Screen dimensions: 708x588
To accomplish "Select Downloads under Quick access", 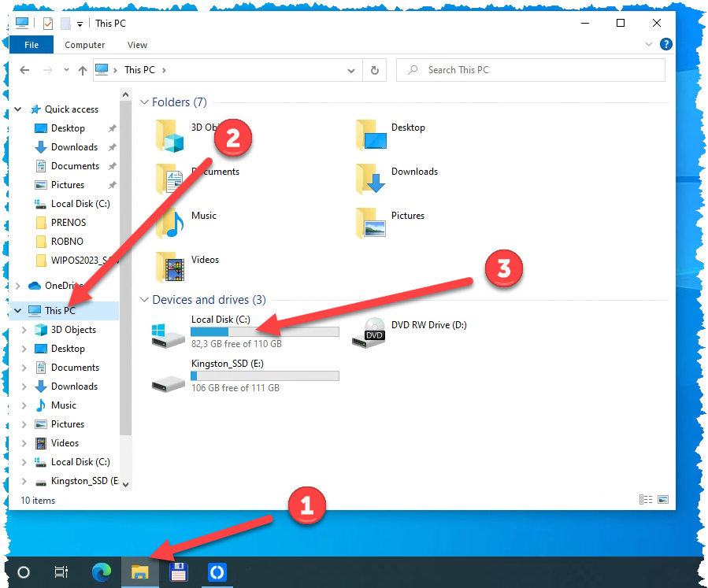I will tap(74, 147).
